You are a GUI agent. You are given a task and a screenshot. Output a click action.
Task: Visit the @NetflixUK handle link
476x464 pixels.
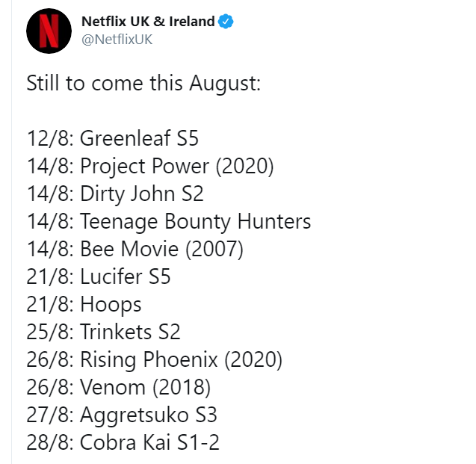click(117, 40)
